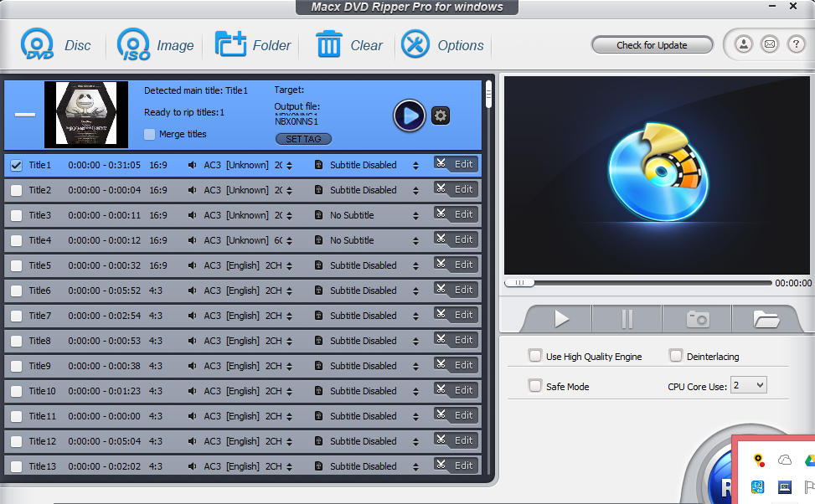The width and height of the screenshot is (815, 504).
Task: Click the monitor icon in system tray
Action: (x=784, y=487)
